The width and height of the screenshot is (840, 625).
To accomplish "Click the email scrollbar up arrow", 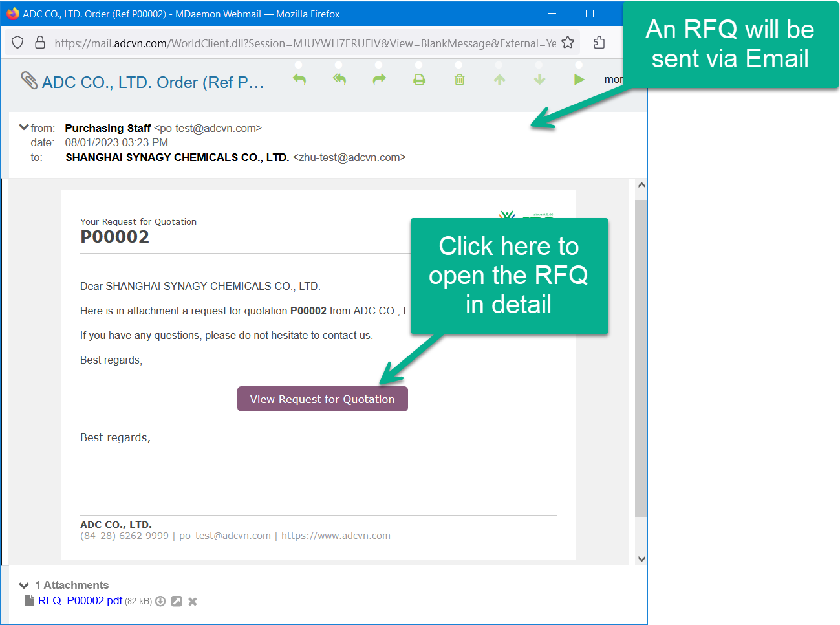I will click(641, 185).
